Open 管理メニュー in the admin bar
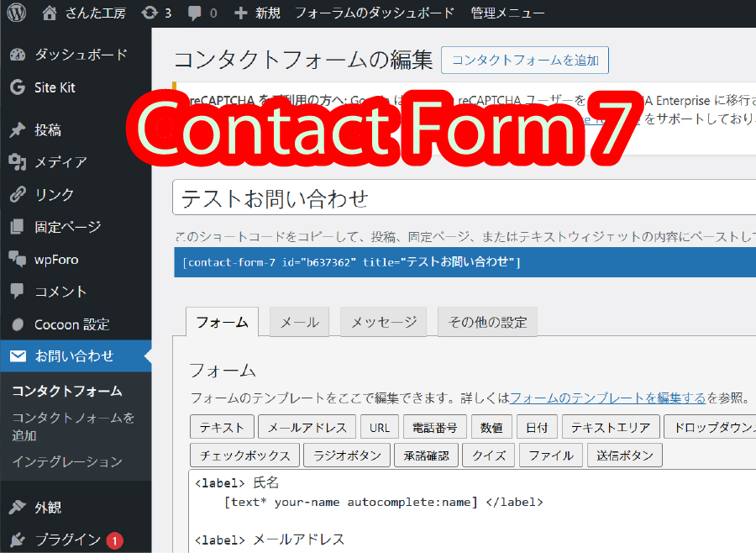The height and width of the screenshot is (553, 756). pyautogui.click(x=507, y=13)
